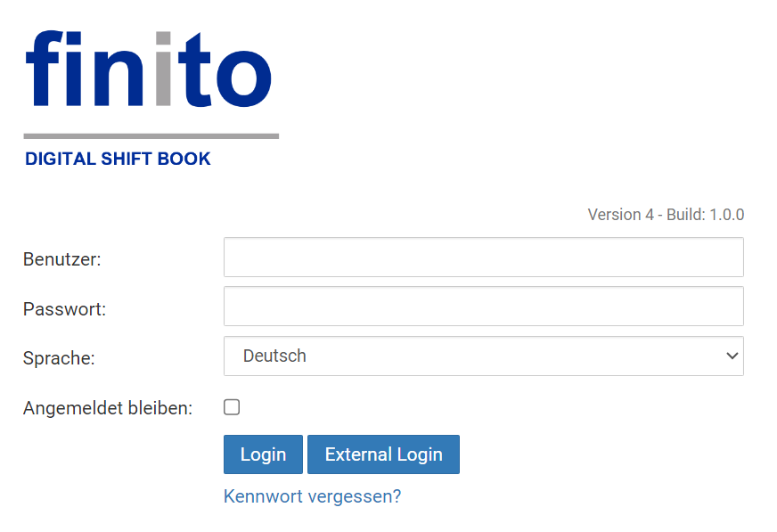Screen dimensions: 777x532
Task: Click the Sprache label
Action: pos(59,358)
